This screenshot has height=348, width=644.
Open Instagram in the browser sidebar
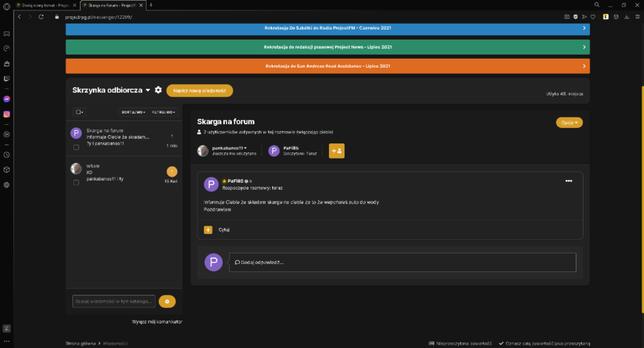6,114
